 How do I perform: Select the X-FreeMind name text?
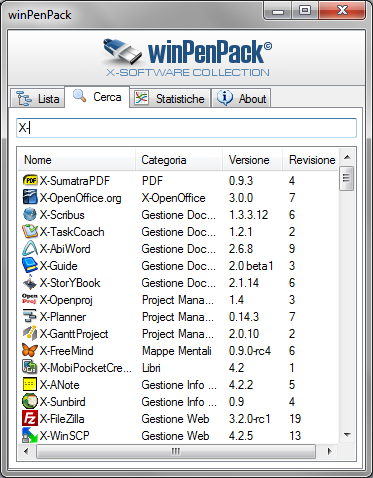[67, 351]
